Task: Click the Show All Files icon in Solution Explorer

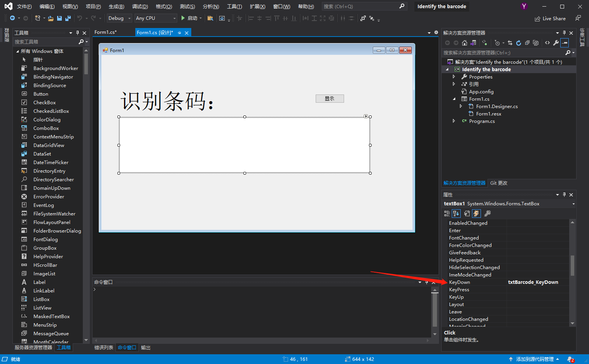Action: 536,43
